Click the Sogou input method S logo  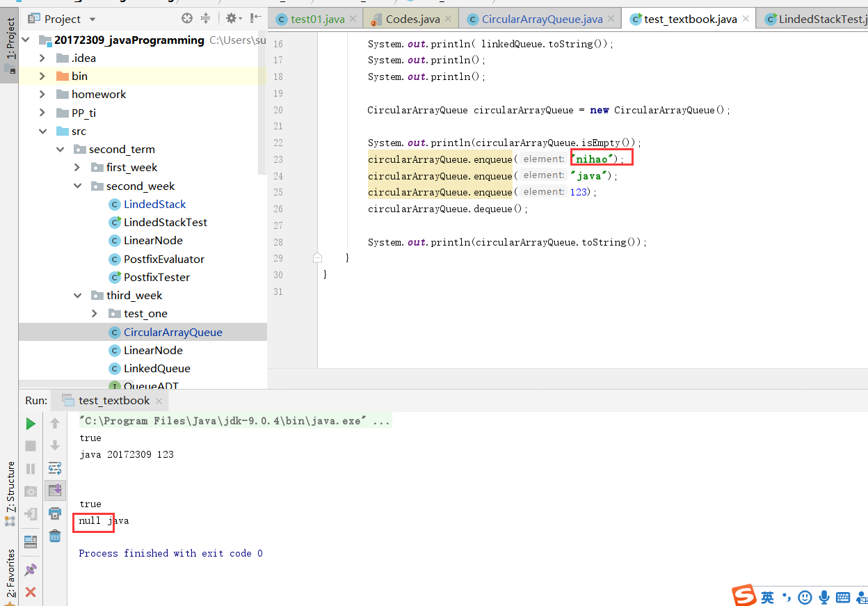point(744,596)
